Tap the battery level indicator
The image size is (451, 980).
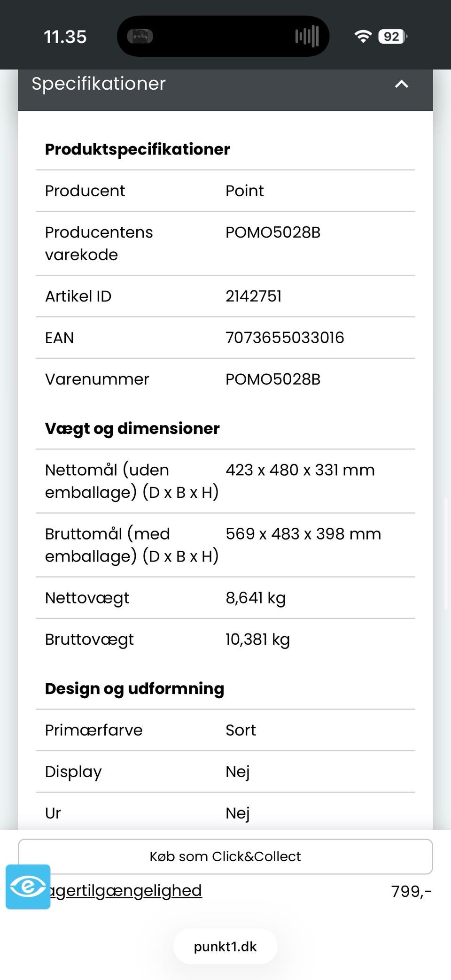(392, 37)
